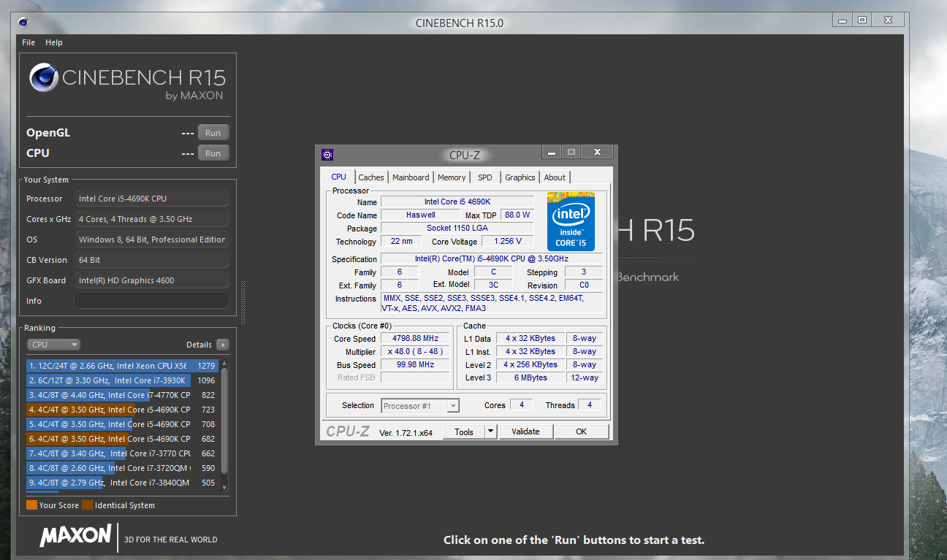
Task: Click the Cinebench R15 sphere logo
Action: (x=44, y=77)
